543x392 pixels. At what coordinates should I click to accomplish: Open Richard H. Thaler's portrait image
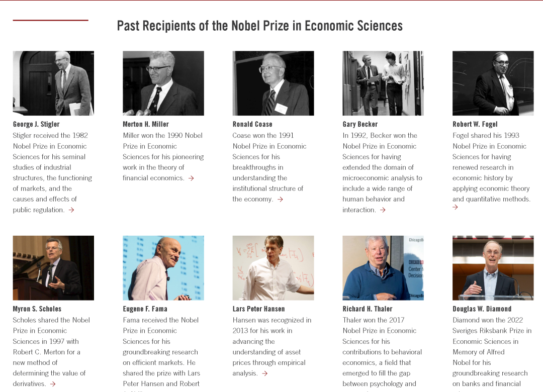[383, 268]
